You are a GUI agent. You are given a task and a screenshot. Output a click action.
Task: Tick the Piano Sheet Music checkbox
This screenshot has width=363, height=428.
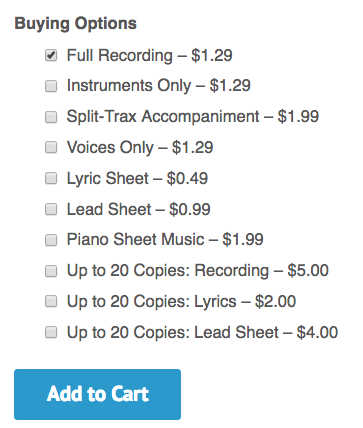coord(51,240)
